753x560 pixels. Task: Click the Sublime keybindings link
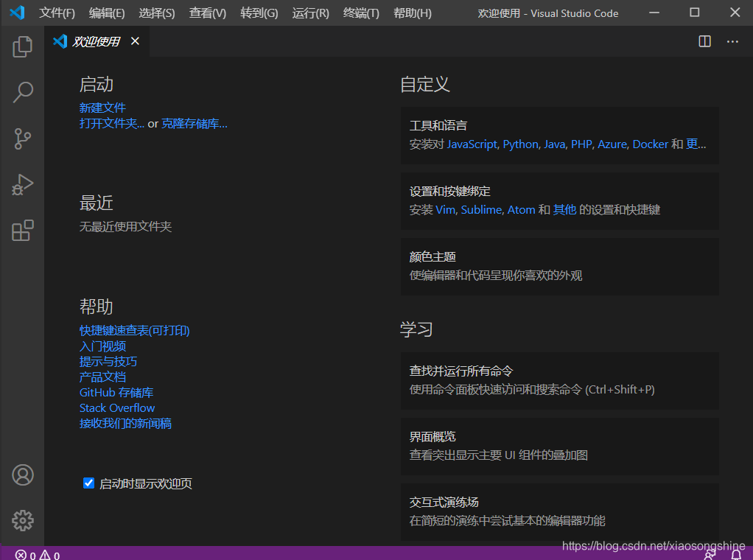pos(482,210)
